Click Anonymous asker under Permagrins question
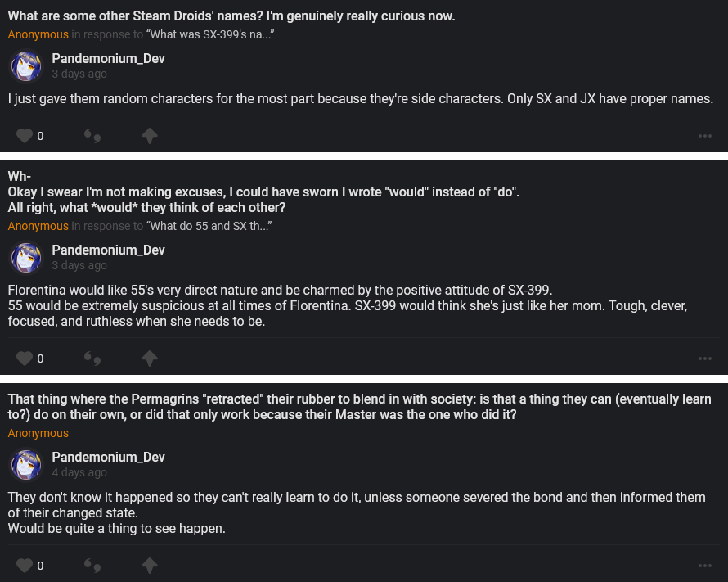 click(x=38, y=433)
